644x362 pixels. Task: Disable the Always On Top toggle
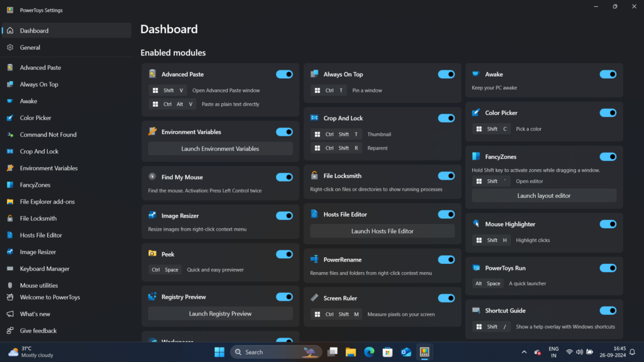click(x=446, y=74)
